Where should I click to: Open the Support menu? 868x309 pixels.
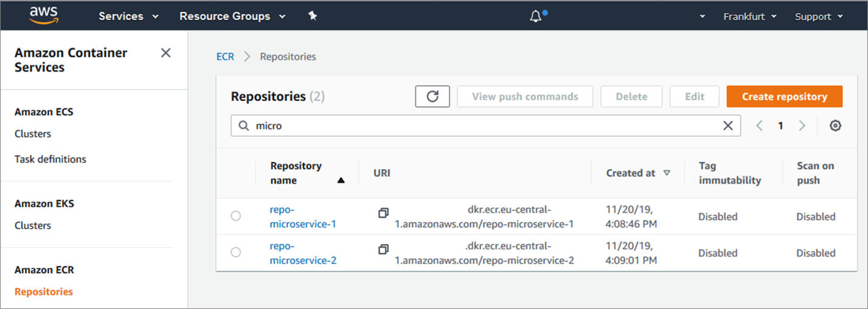click(x=819, y=16)
